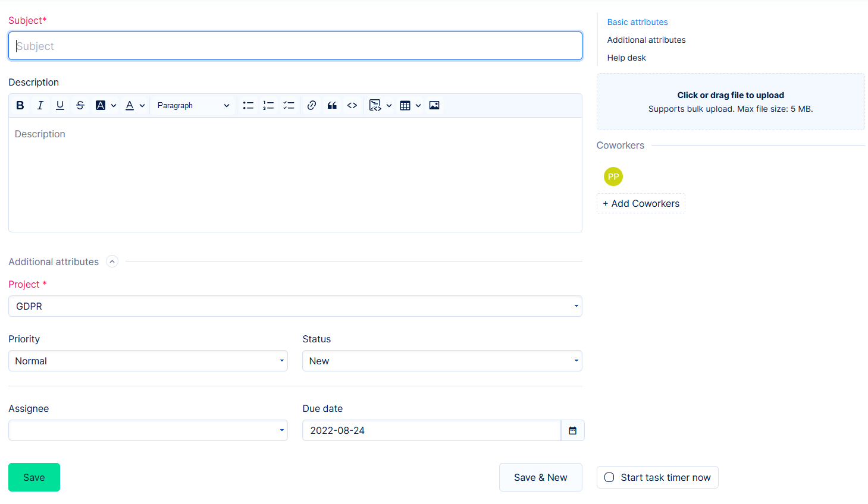Screen dimensions: 868x504
Task: Insert a block quote
Action: tap(332, 105)
